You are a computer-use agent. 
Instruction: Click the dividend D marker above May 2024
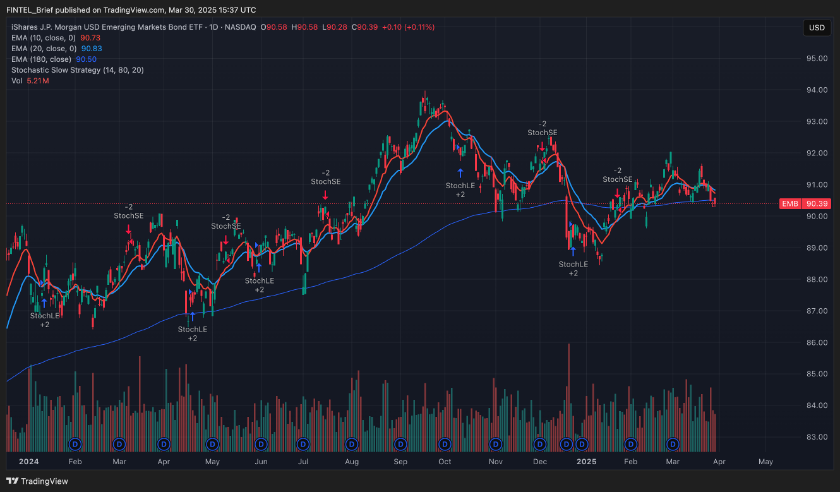(x=212, y=444)
